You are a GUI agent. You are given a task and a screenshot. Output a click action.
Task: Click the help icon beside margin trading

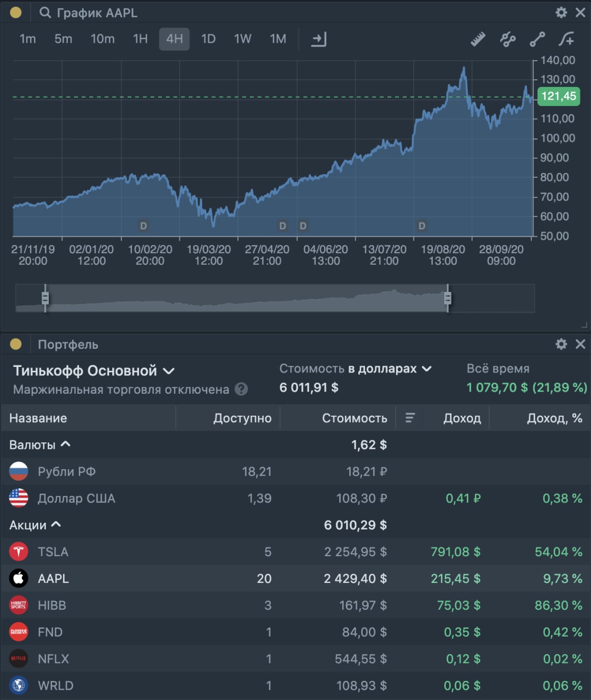pos(241,389)
